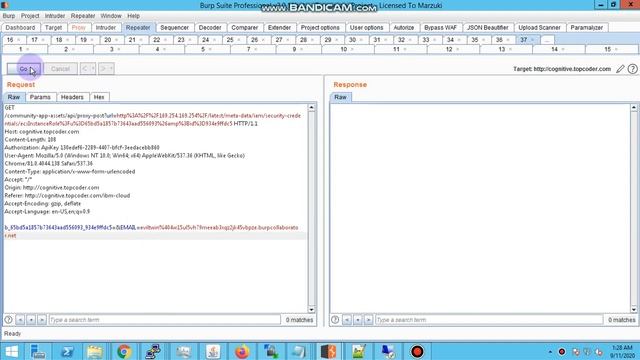Switch to Firefox in the taskbar

[x=242, y=351]
